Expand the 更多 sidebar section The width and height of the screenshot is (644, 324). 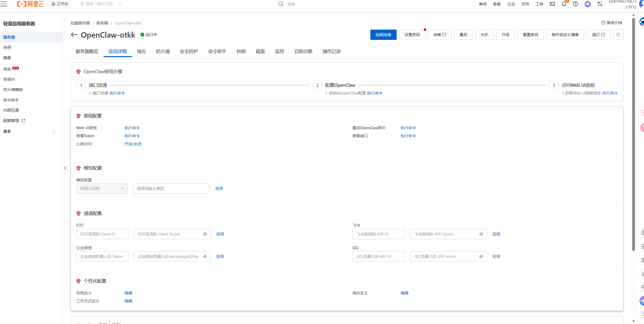tap(29, 132)
